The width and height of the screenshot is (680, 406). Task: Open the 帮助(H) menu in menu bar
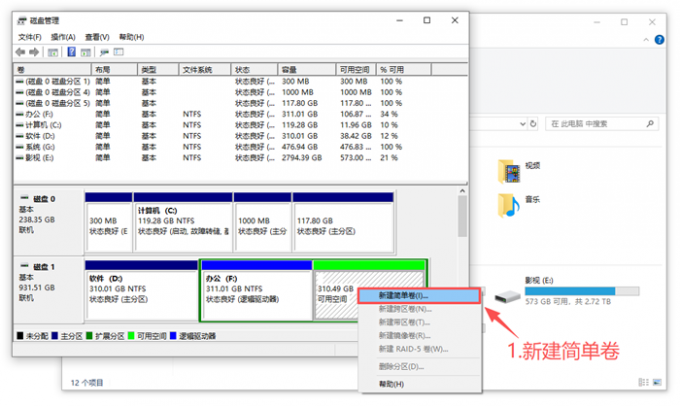click(131, 37)
